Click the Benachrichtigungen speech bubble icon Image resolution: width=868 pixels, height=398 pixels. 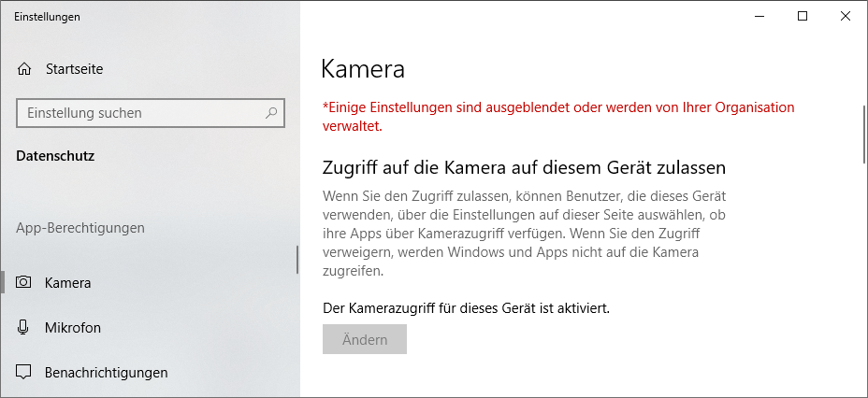pyautogui.click(x=24, y=372)
